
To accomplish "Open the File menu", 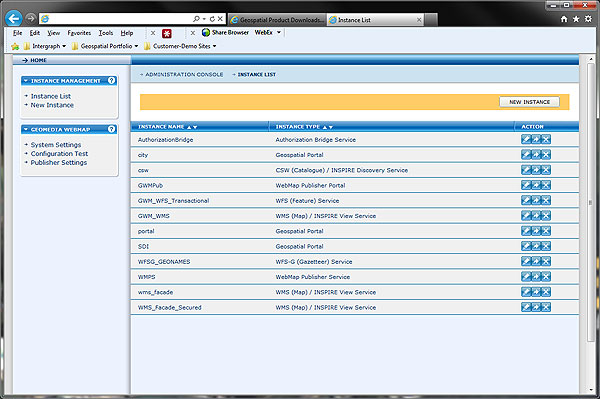I will [18, 33].
